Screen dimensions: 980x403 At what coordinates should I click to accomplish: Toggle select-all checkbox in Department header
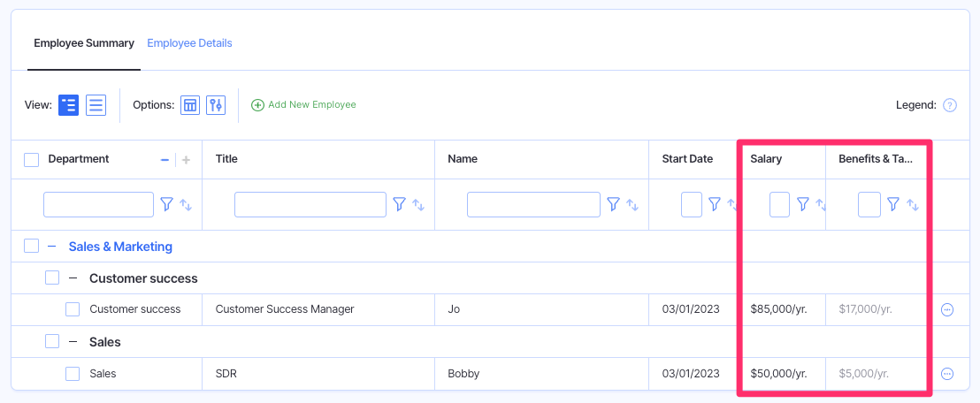pos(32,160)
